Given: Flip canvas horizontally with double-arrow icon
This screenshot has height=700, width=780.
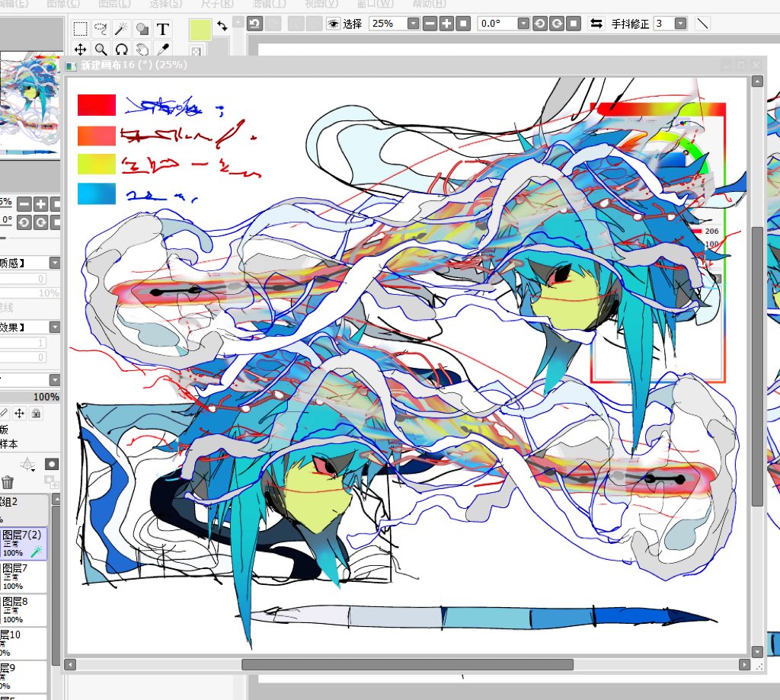Looking at the screenshot, I should point(596,24).
